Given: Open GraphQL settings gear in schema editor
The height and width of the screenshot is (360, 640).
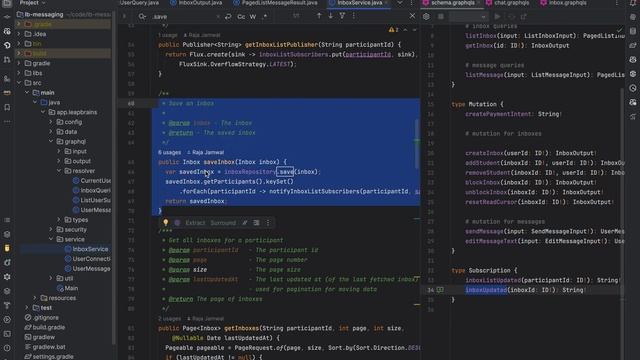Looking at the screenshot, I should [426, 17].
